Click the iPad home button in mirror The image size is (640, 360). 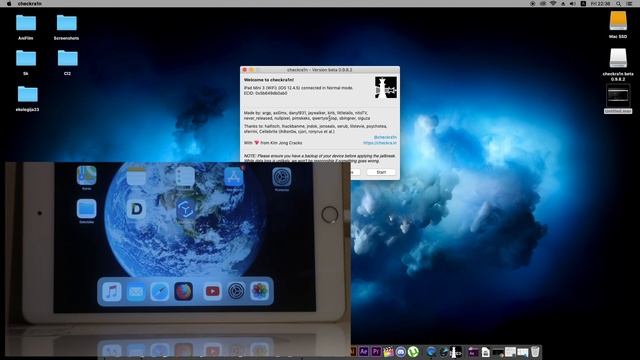coord(330,214)
